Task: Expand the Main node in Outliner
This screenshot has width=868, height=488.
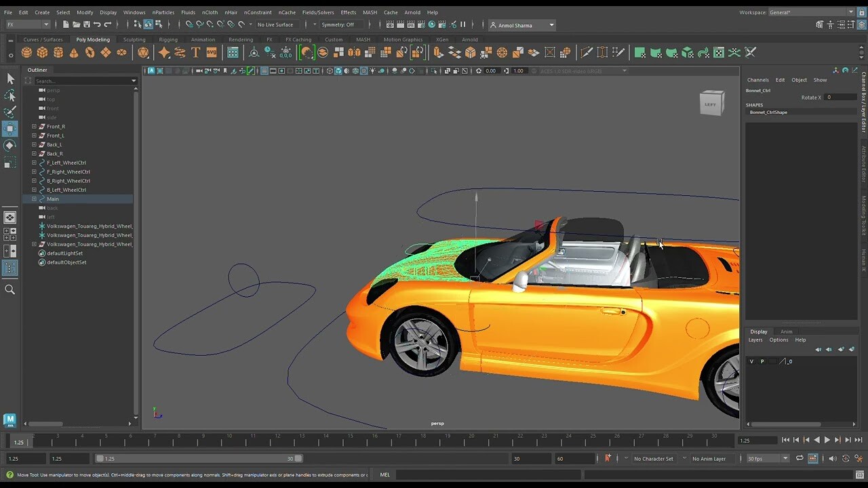Action: click(x=34, y=199)
